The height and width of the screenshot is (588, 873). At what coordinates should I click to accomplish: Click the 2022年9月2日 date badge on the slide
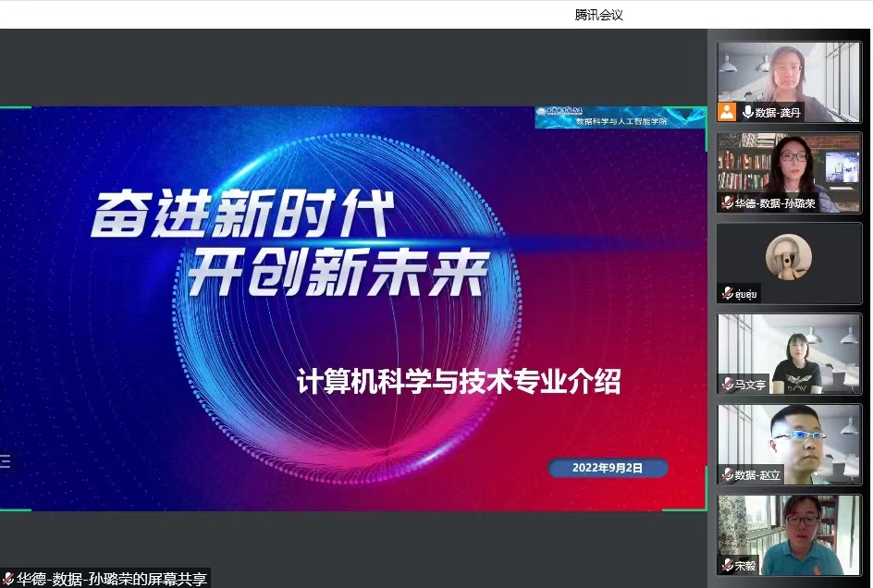608,468
